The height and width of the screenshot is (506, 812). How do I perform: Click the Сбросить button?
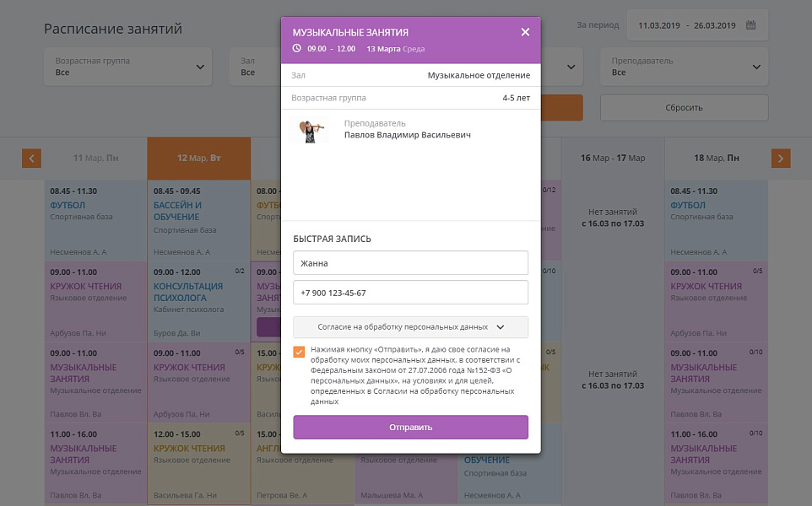(684, 108)
